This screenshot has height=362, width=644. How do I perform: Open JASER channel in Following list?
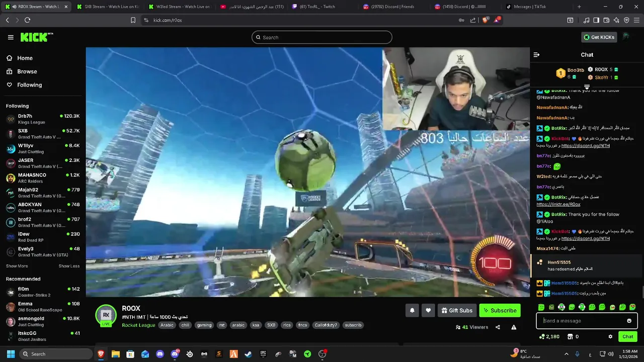pyautogui.click(x=43, y=163)
